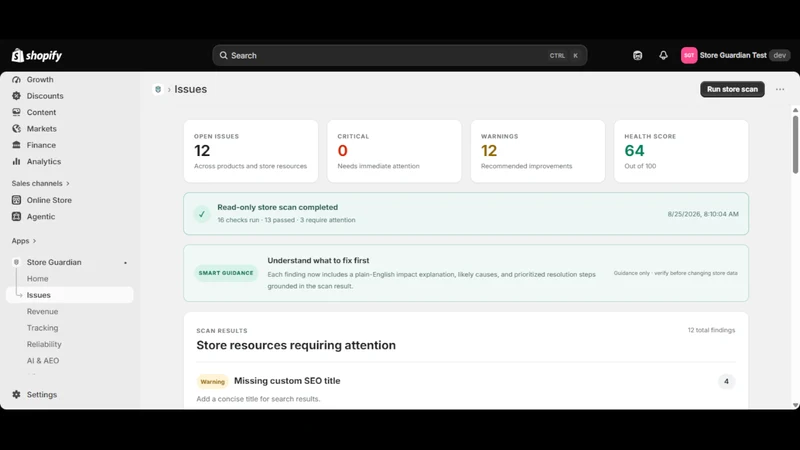Screen dimensions: 800x450
Task: Click 'Read-only store scan completed' text
Action: pyautogui.click(x=278, y=207)
